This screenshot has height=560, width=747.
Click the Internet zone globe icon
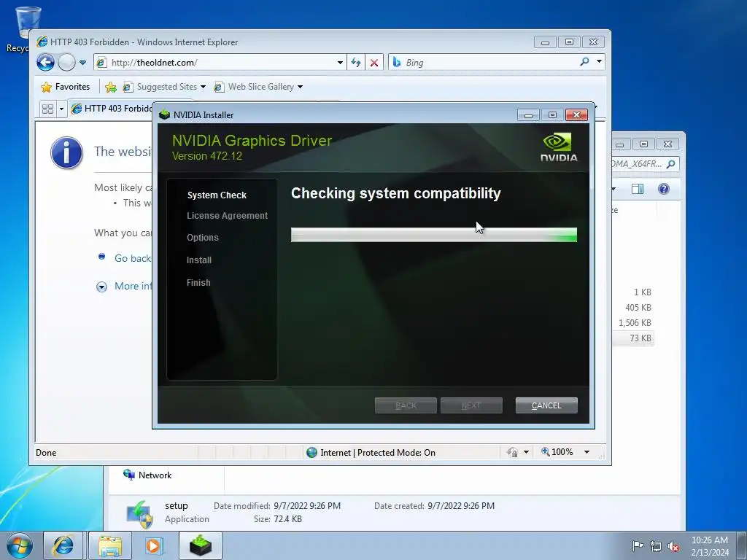click(311, 452)
